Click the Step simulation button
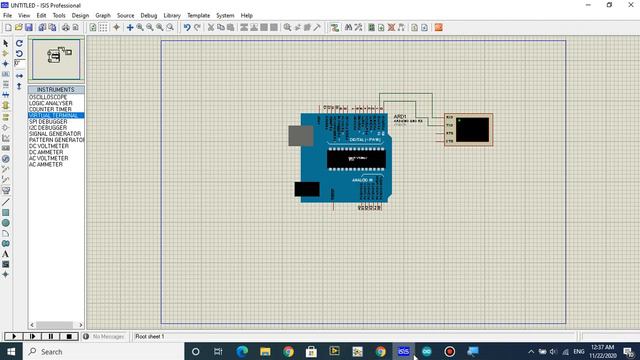Screen dimensions: 640x360 (x=32, y=336)
